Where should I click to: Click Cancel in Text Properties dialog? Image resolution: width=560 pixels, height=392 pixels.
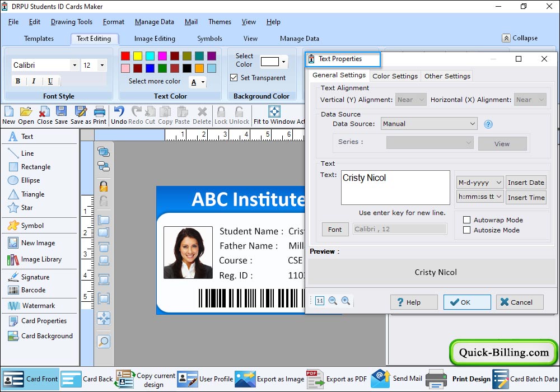[520, 302]
